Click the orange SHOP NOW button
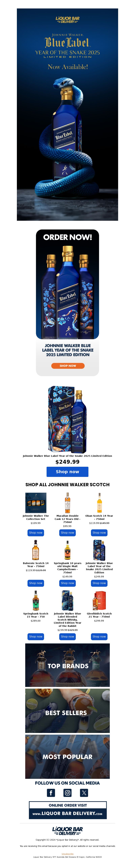Viewport: 135px width, 868px height. pos(67,366)
